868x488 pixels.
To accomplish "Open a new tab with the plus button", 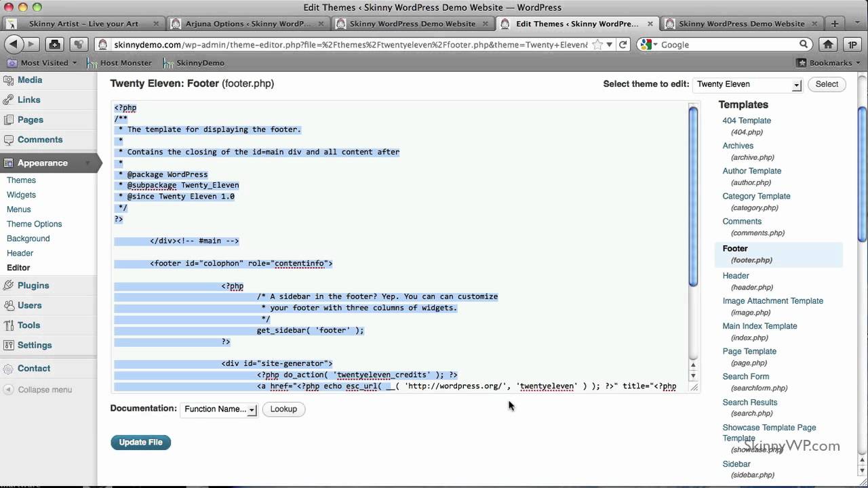I will [x=835, y=23].
